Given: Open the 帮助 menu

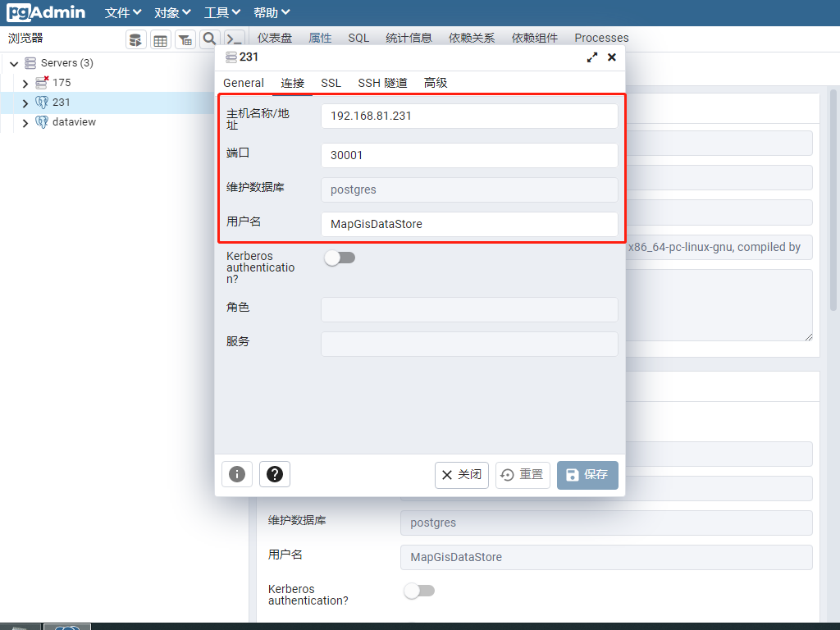Looking at the screenshot, I should tap(272, 12).
